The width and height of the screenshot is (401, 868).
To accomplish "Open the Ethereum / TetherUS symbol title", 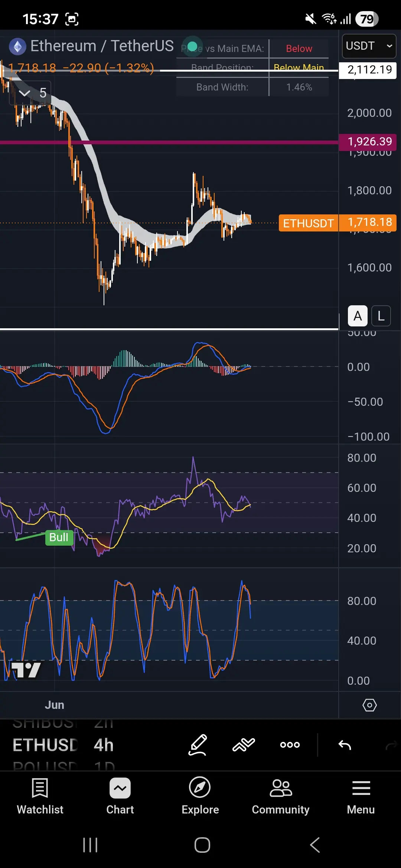I will click(102, 46).
